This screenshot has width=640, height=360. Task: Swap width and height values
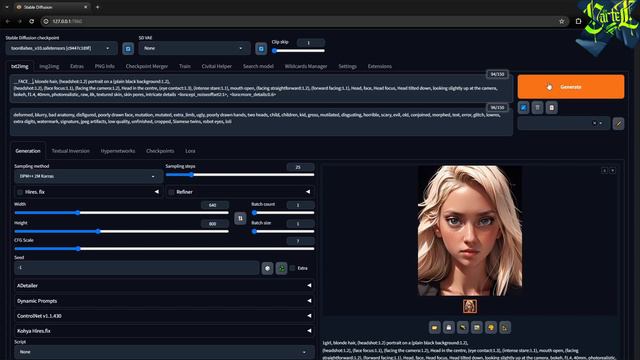[240, 218]
